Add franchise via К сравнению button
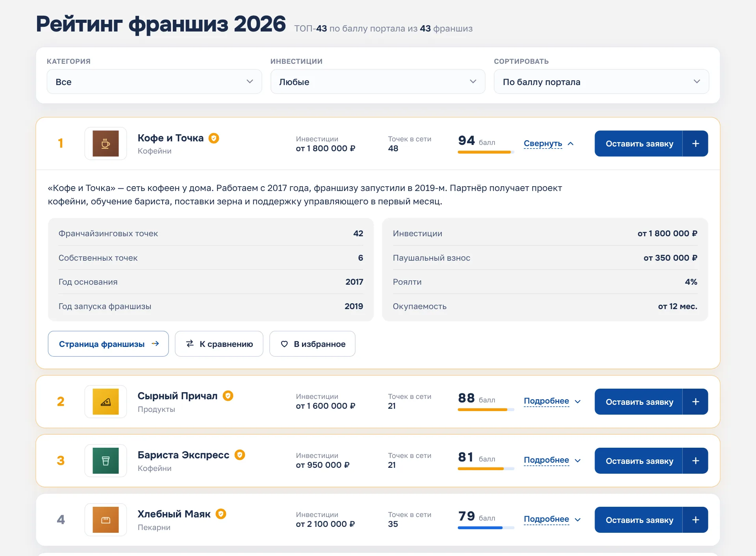The image size is (756, 556). point(219,344)
